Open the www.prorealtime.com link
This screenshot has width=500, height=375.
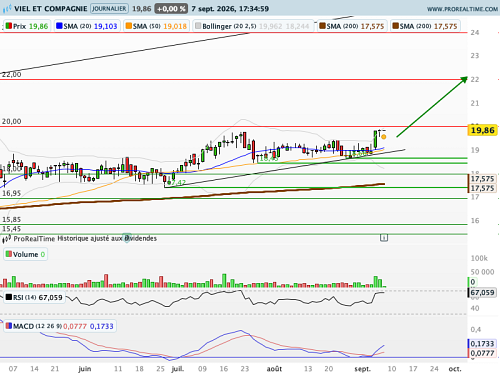pyautogui.click(x=462, y=9)
